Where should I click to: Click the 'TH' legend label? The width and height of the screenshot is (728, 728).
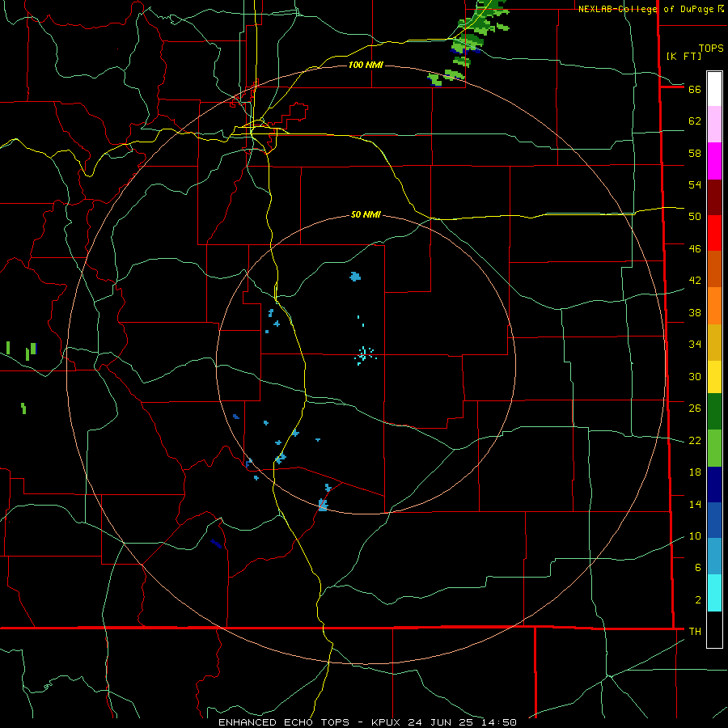tap(695, 632)
